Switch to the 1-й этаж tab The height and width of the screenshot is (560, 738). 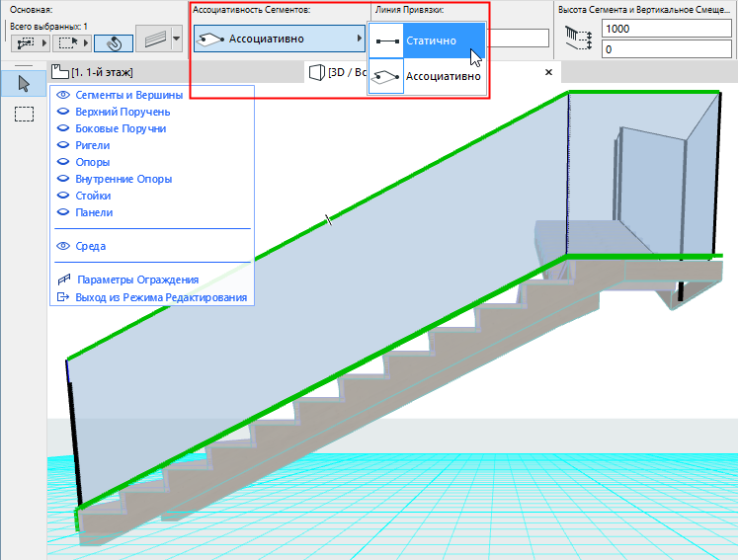(x=94, y=72)
